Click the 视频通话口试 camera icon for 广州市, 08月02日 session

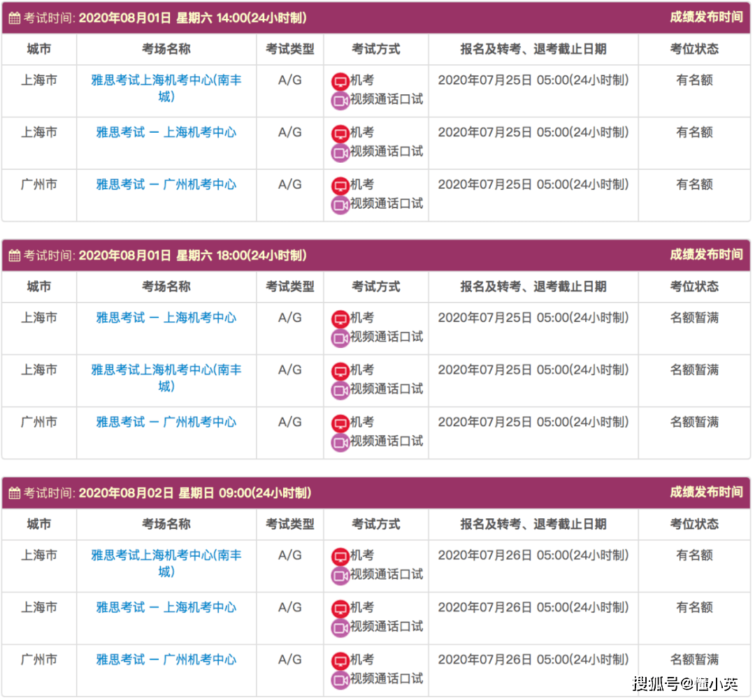click(x=340, y=680)
